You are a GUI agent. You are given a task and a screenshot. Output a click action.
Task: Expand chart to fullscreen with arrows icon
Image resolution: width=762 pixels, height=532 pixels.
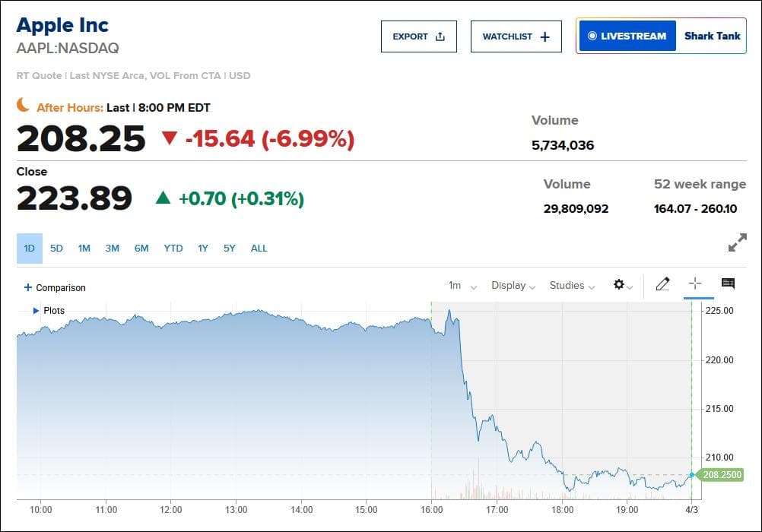(737, 242)
